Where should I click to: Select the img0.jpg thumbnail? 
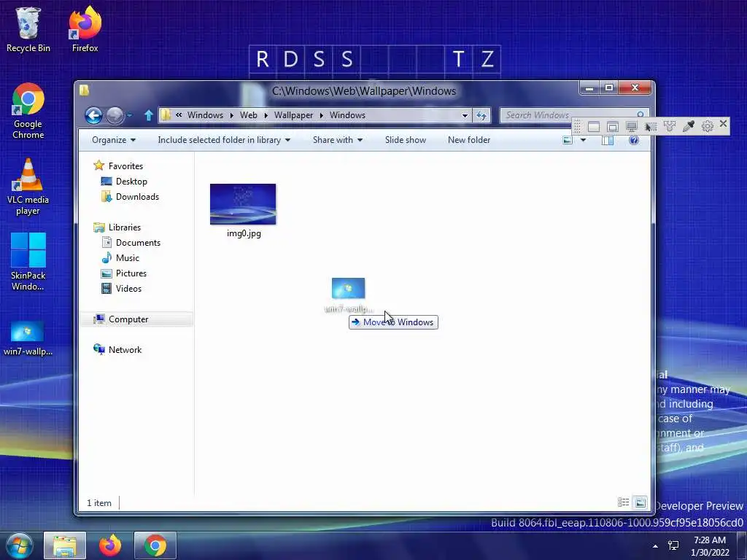coord(243,204)
